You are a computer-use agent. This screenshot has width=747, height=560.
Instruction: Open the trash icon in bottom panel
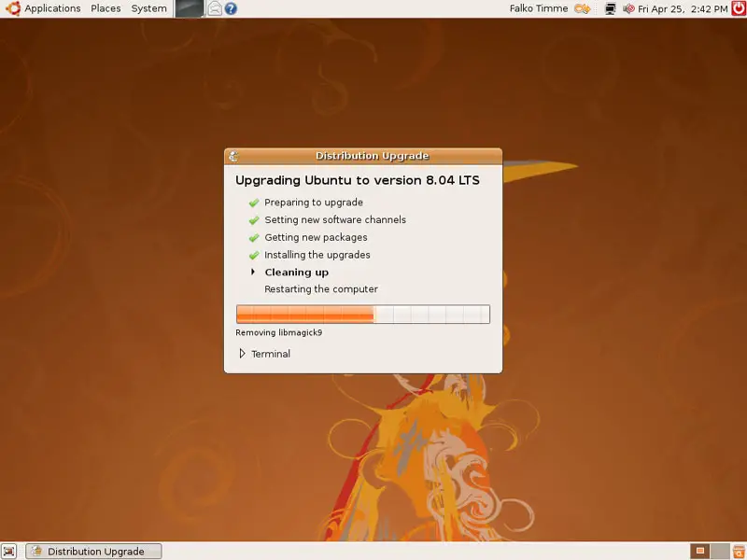[x=739, y=551]
